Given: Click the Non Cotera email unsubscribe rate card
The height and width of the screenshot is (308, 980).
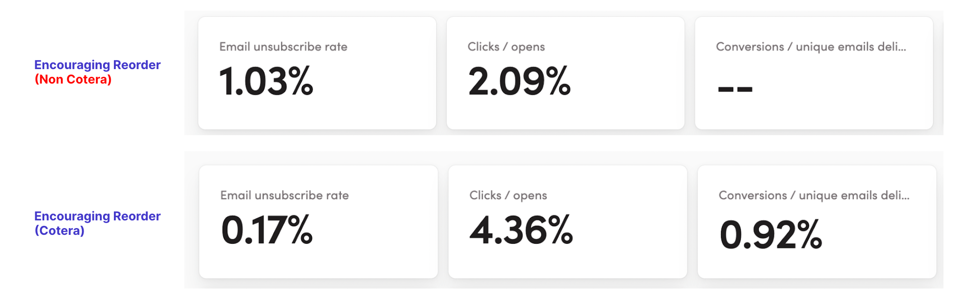Looking at the screenshot, I should [317, 73].
